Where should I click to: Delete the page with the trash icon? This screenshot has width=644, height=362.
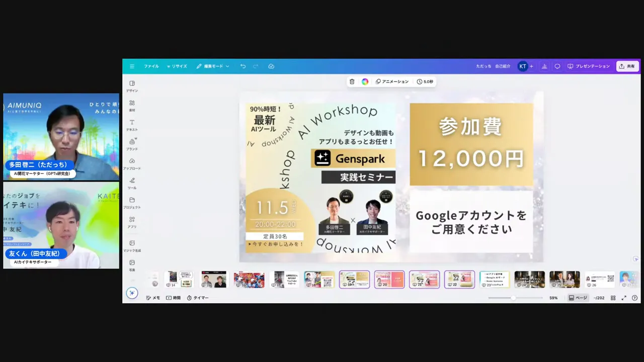coord(352,81)
